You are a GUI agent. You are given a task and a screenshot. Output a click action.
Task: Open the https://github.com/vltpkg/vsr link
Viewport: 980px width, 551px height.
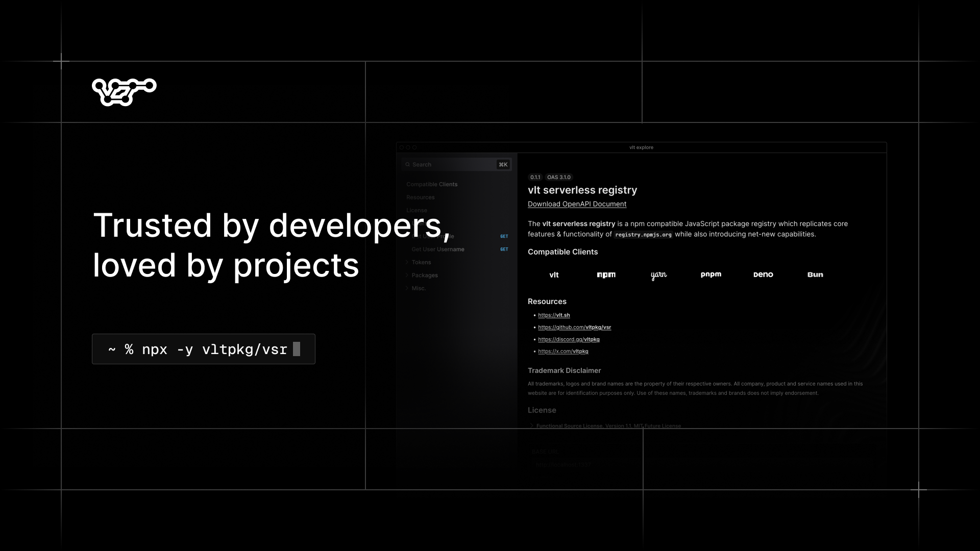coord(574,327)
